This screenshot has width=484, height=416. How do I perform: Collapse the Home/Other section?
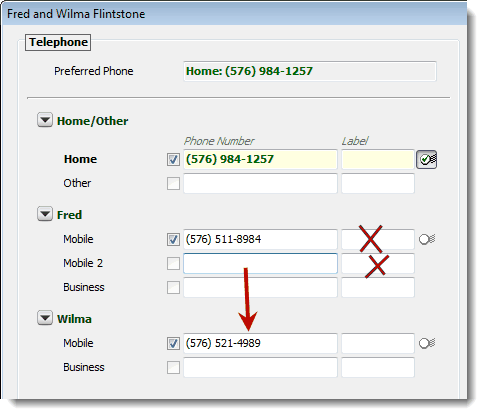coord(45,120)
